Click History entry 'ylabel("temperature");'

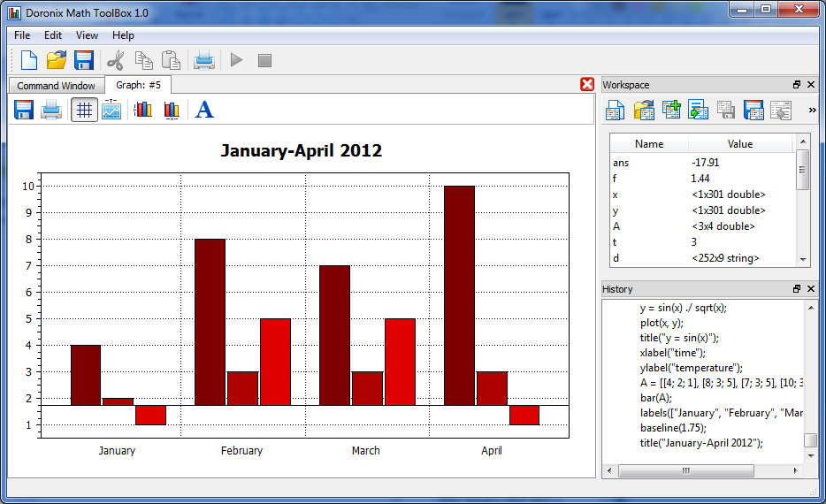coord(692,368)
